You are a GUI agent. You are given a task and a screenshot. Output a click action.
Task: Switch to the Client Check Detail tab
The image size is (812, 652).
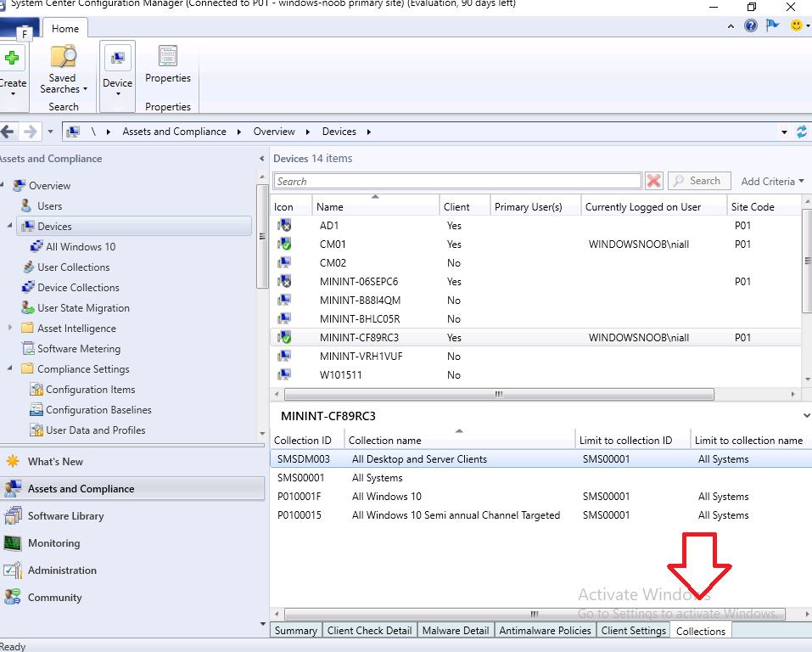pyautogui.click(x=369, y=630)
